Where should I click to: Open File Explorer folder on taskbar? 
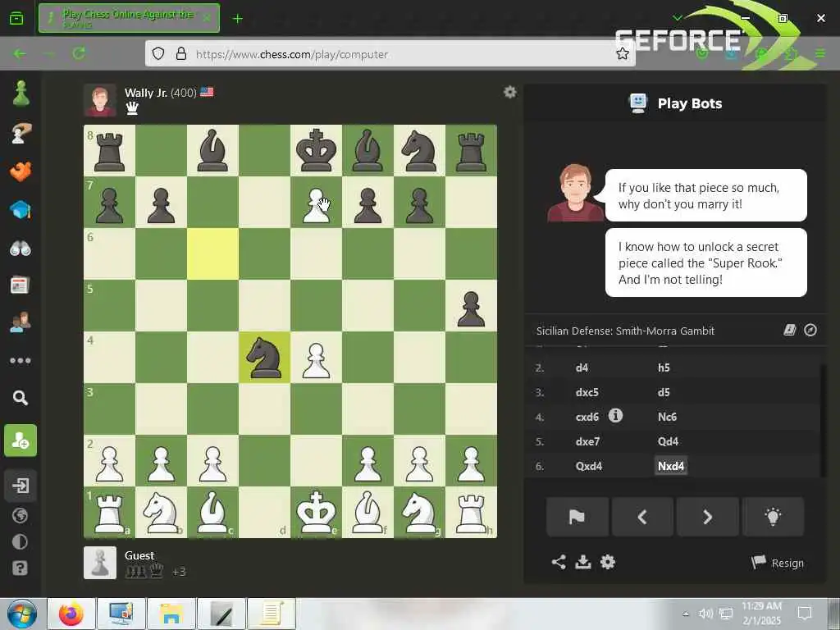click(171, 614)
